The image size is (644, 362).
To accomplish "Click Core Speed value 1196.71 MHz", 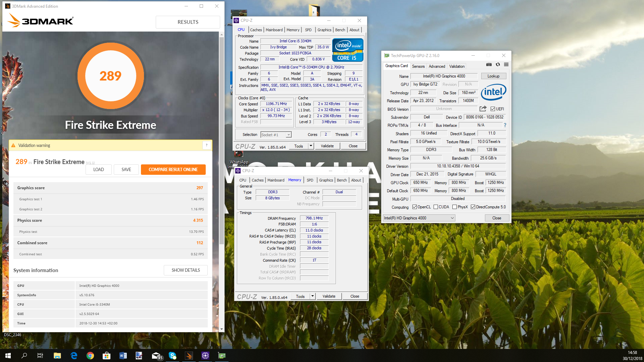I will click(x=276, y=104).
